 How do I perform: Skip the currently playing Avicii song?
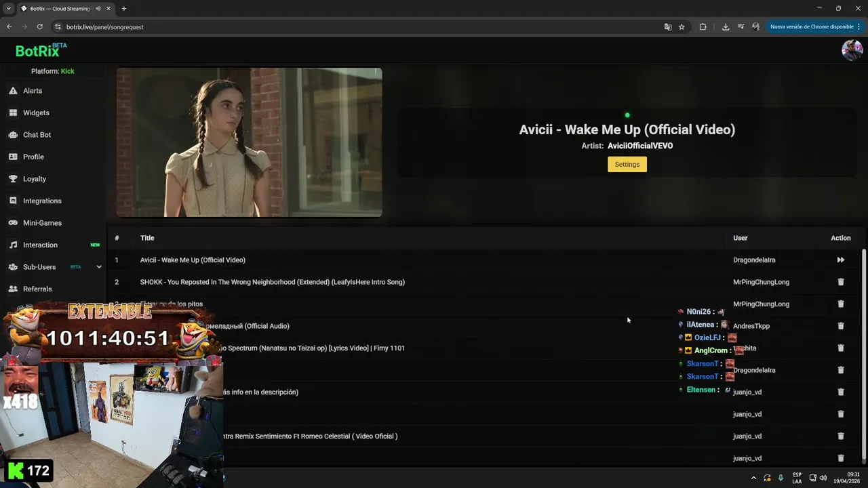(840, 260)
